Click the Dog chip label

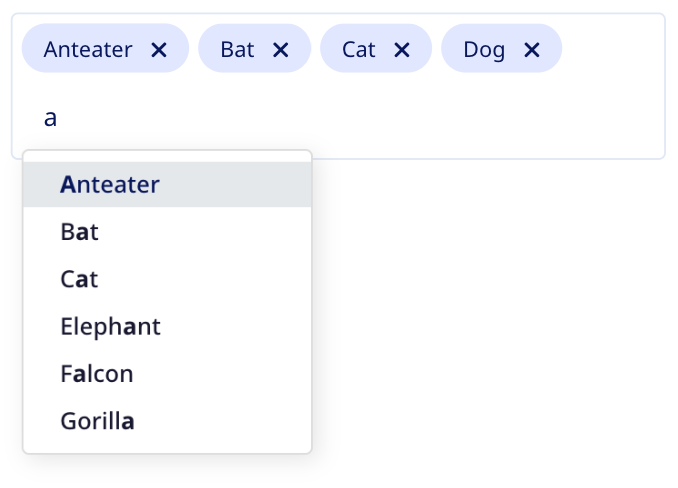point(484,50)
